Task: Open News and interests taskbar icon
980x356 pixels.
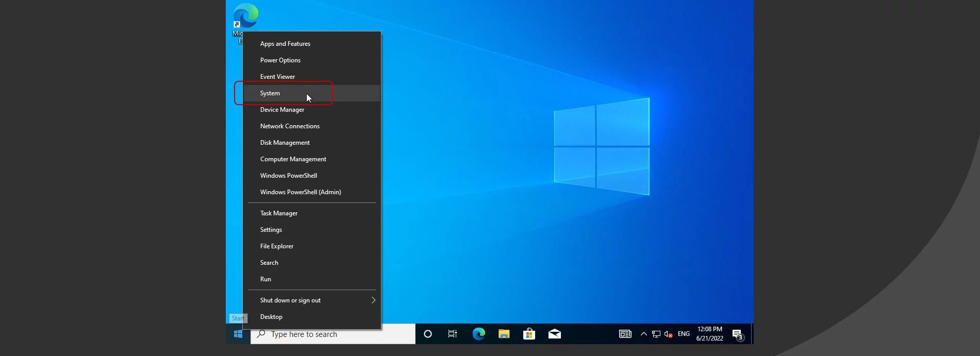Action: (x=625, y=334)
